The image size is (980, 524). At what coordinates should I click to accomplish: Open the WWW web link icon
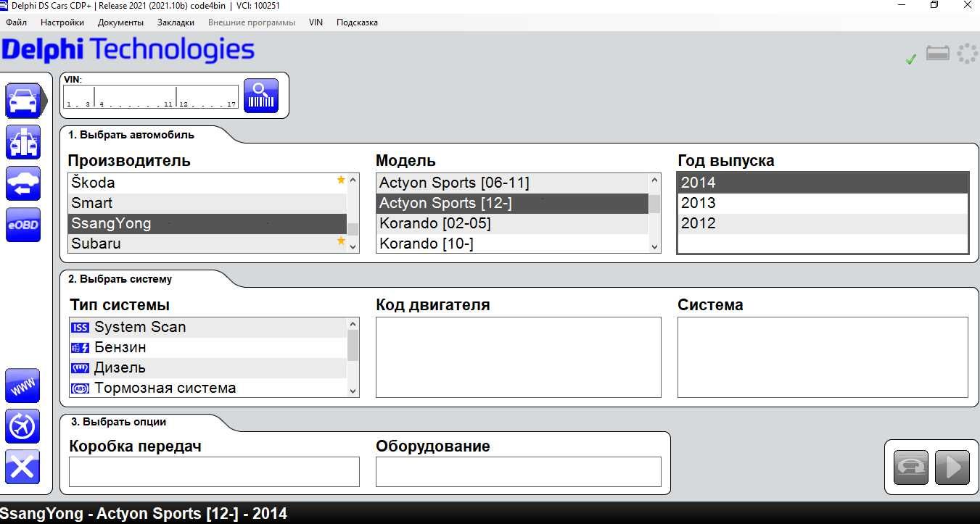coord(22,386)
